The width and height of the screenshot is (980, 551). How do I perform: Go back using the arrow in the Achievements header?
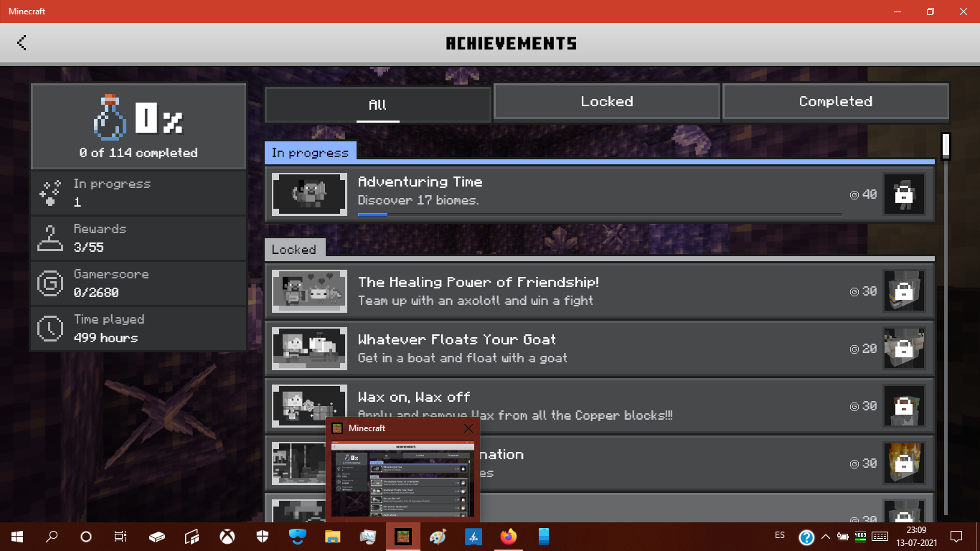point(22,43)
